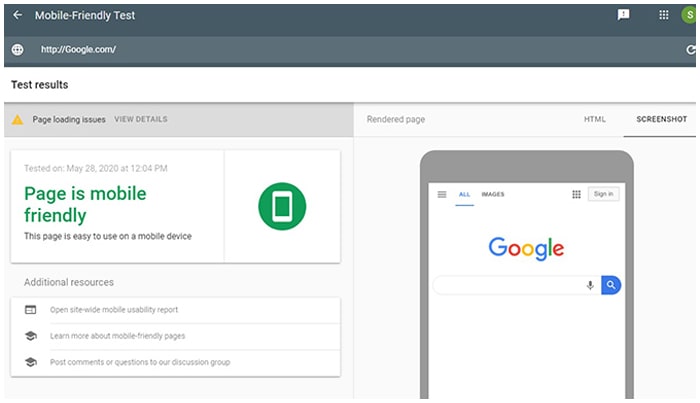Screen dimensions: 700x403
Task: Select the IMAGES tab in rendered page
Action: (x=493, y=194)
